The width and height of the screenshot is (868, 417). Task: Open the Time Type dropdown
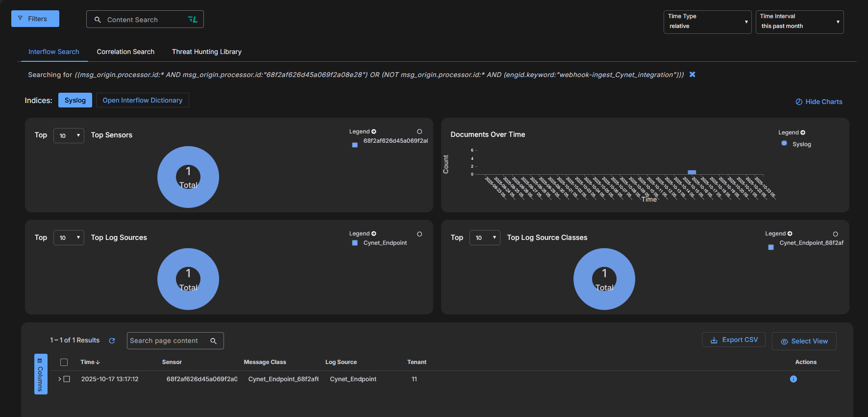pos(707,22)
